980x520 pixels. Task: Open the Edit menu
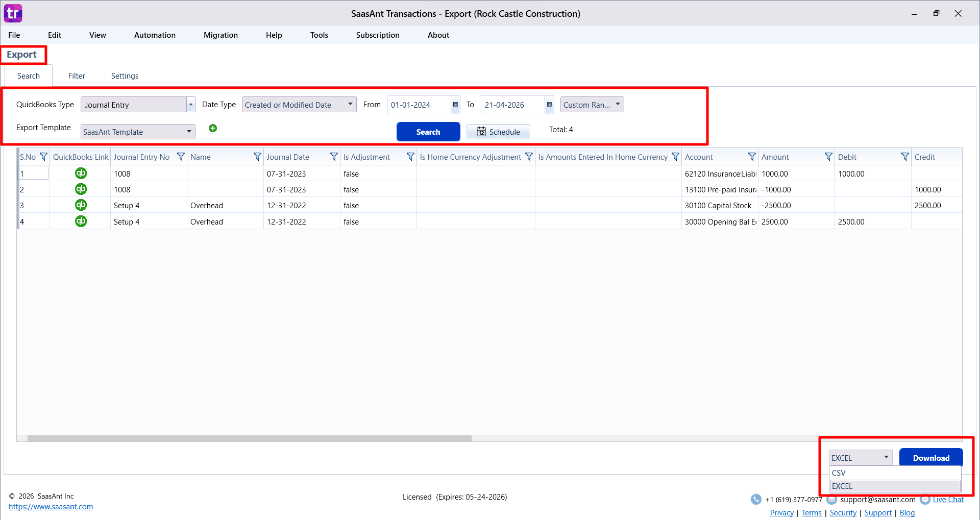(55, 35)
